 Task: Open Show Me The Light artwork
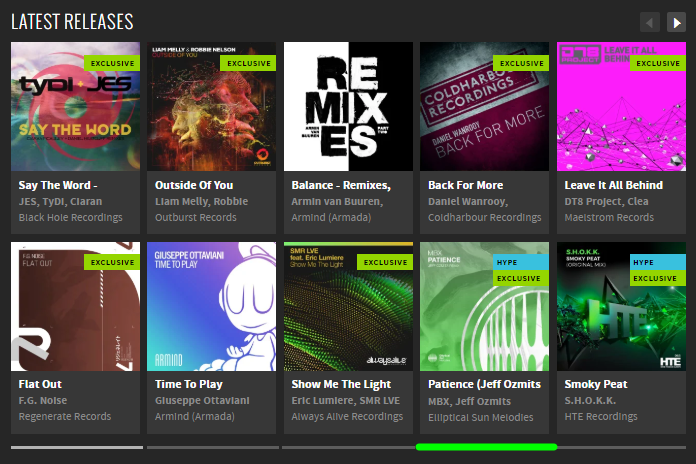(348, 306)
